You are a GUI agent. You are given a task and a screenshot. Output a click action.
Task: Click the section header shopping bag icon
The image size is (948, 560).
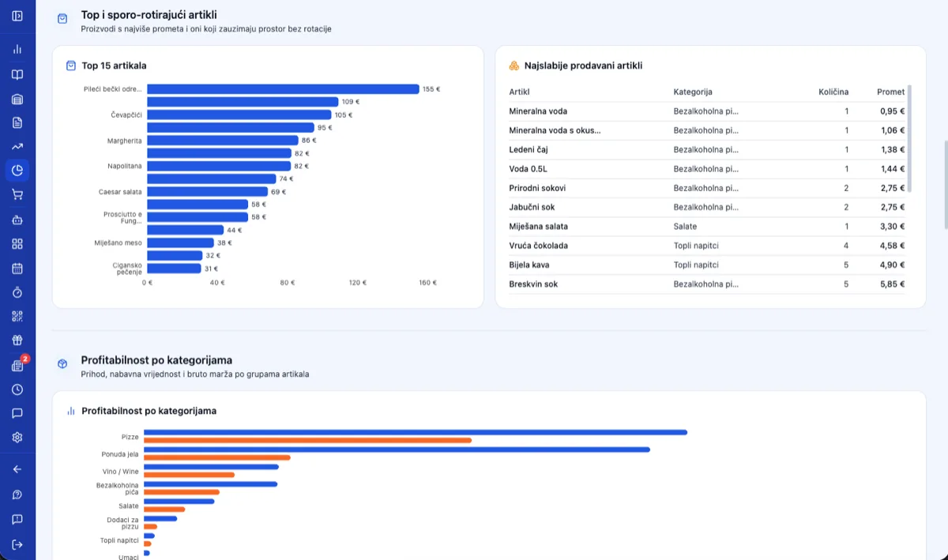pos(62,19)
